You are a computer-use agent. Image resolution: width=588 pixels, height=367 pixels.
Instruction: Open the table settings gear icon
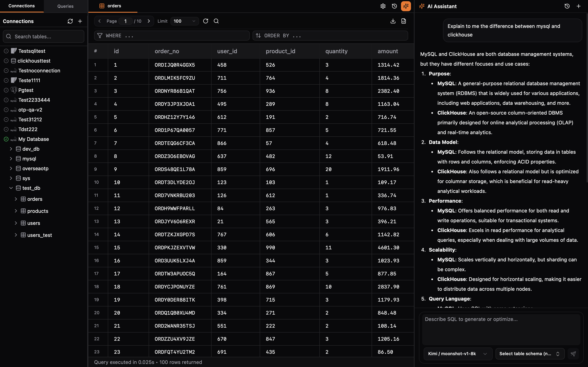click(x=383, y=6)
